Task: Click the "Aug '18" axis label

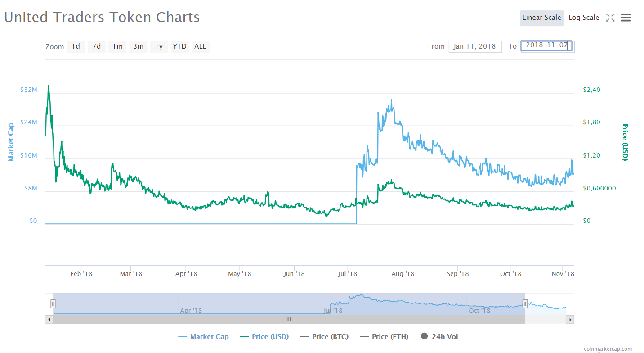Action: click(x=403, y=274)
